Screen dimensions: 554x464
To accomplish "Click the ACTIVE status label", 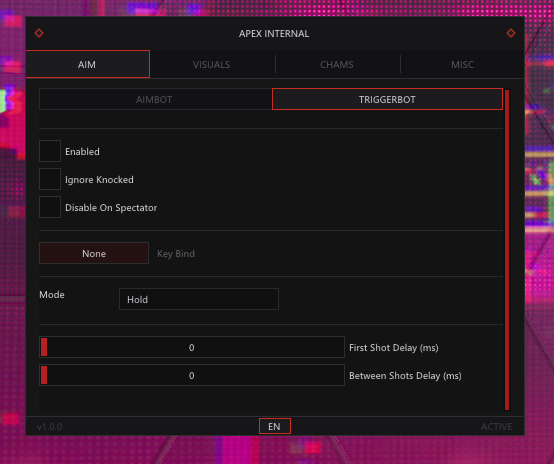I will coord(496,427).
